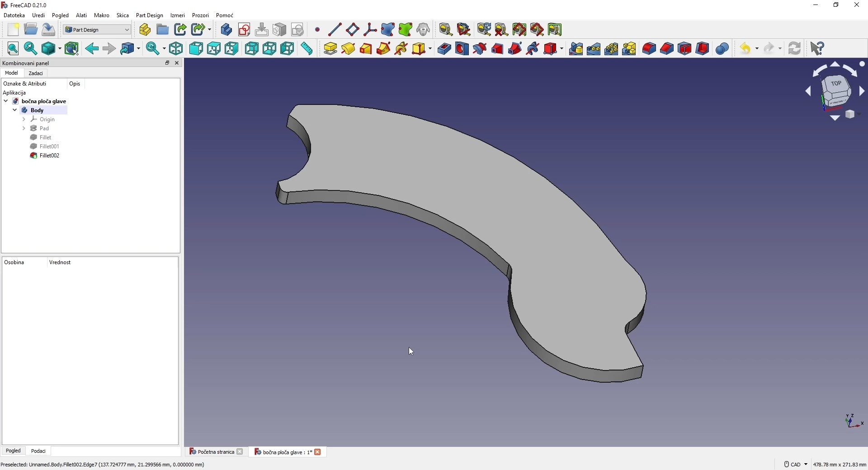Click the Fillet tool icon

(x=650, y=49)
